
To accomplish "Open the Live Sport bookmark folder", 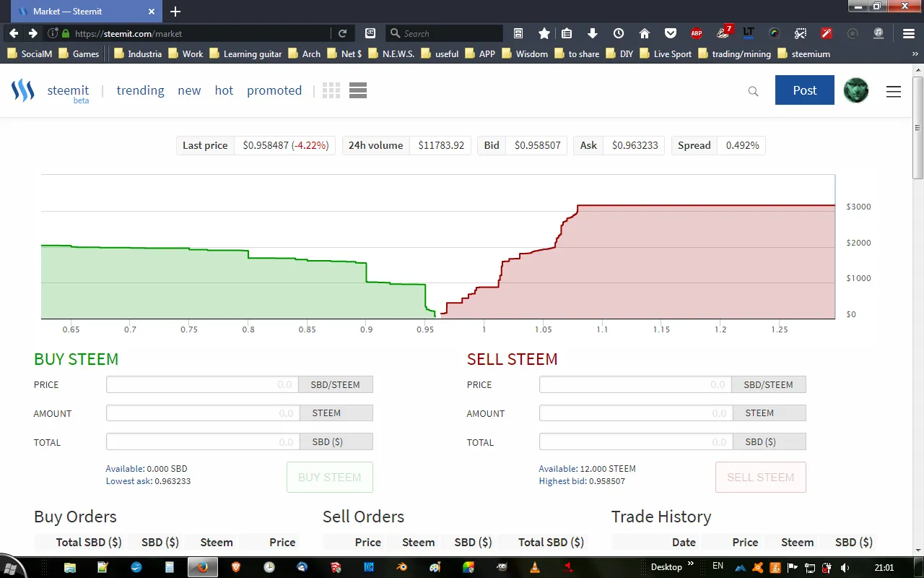I will (666, 53).
